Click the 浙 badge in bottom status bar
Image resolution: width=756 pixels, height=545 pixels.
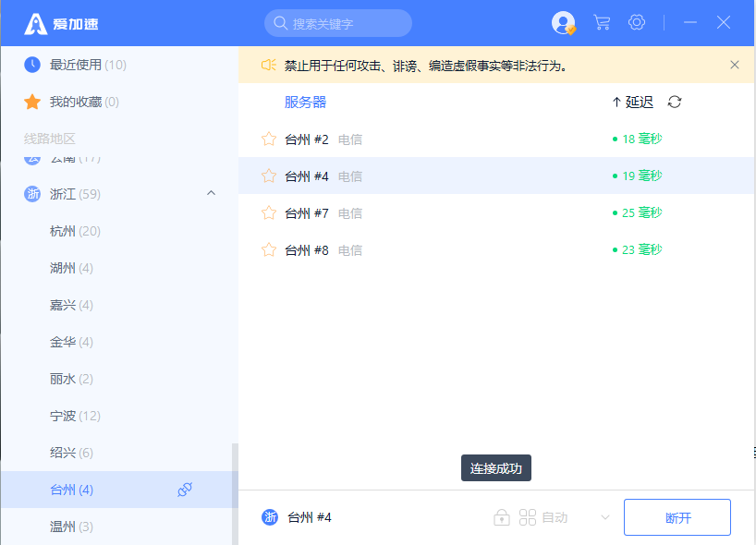pyautogui.click(x=270, y=517)
